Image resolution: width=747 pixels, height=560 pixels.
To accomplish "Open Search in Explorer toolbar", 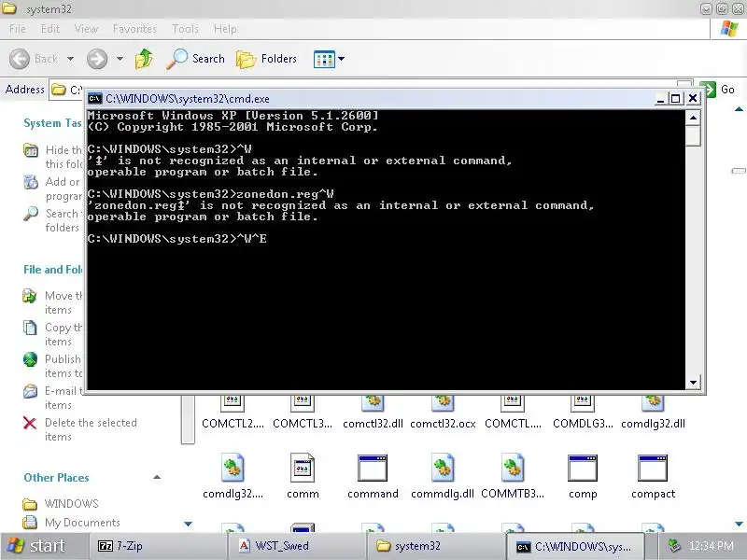I will tap(195, 59).
